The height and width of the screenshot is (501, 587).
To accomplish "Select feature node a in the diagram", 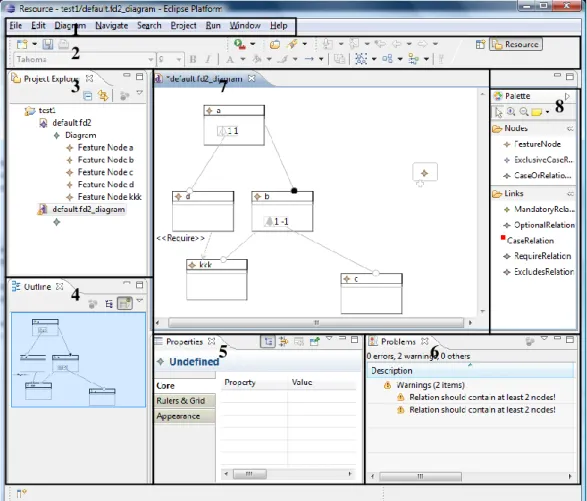I will (234, 125).
